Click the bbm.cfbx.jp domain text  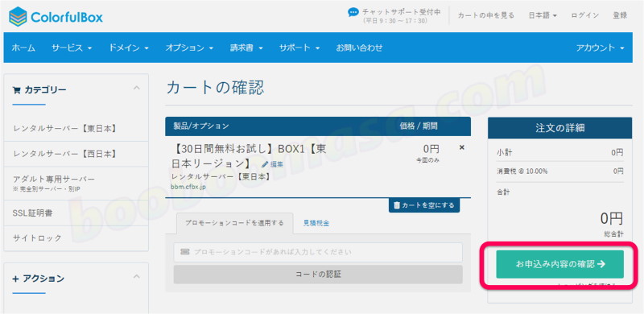coord(188,187)
